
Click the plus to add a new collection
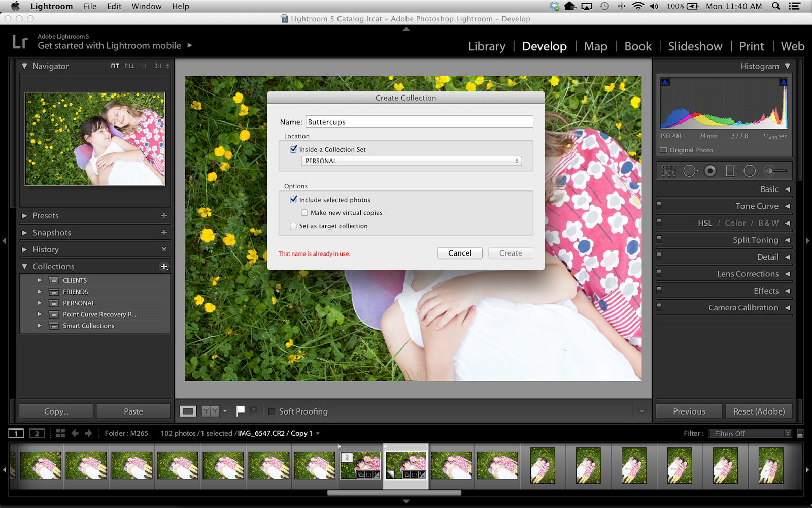point(164,266)
